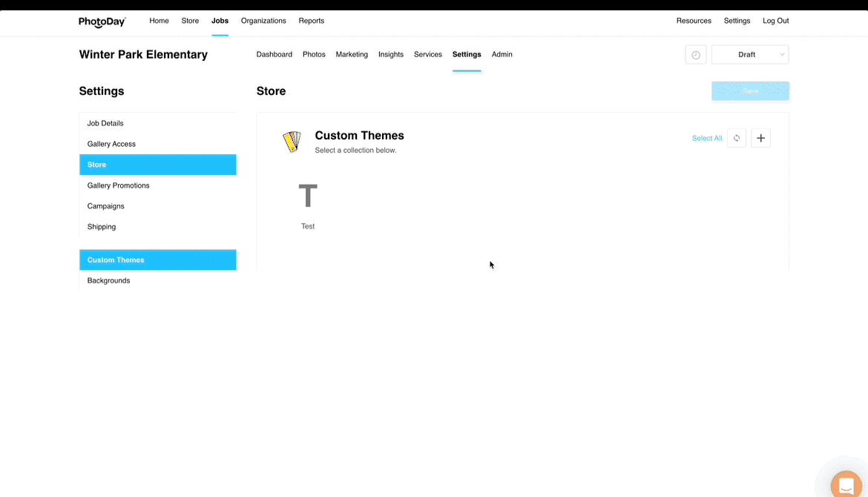Open the job timeline clock icon

coord(695,55)
